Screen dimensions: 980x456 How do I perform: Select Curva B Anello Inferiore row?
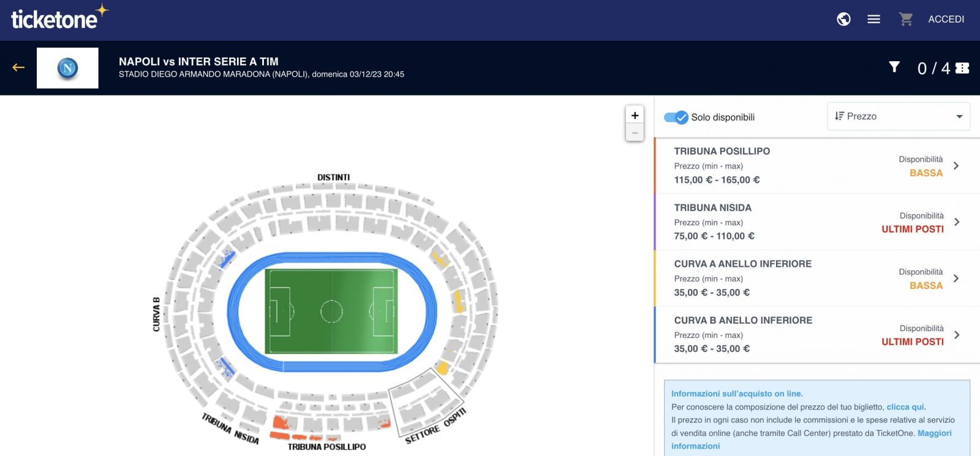click(x=816, y=335)
